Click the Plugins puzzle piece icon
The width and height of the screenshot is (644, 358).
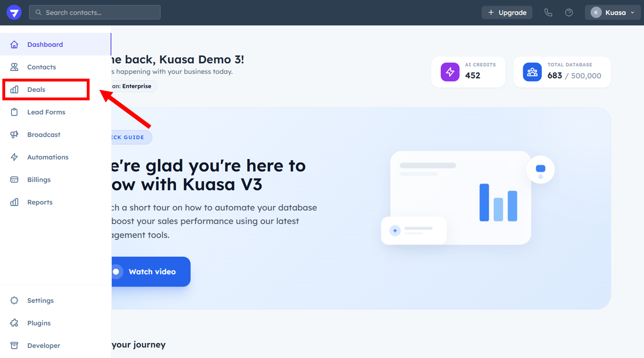click(x=15, y=323)
